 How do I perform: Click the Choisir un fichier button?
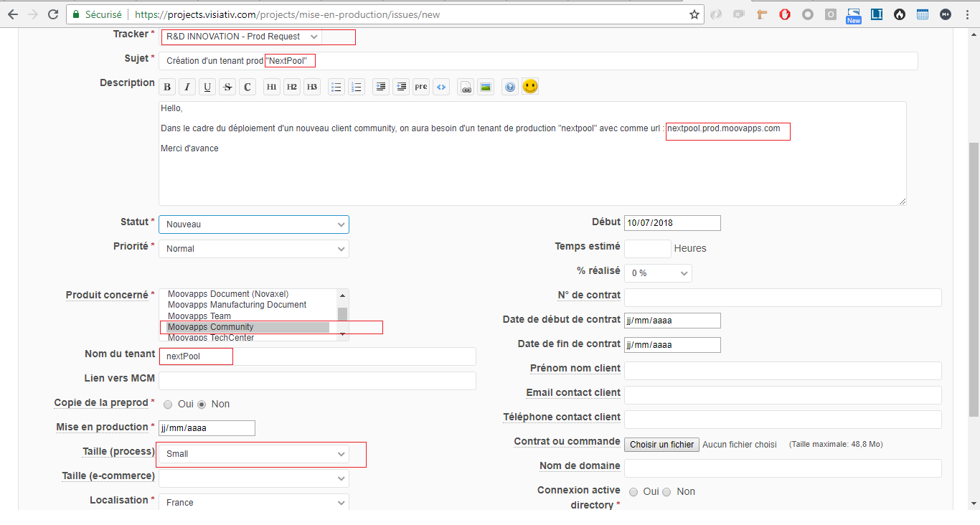(x=661, y=445)
